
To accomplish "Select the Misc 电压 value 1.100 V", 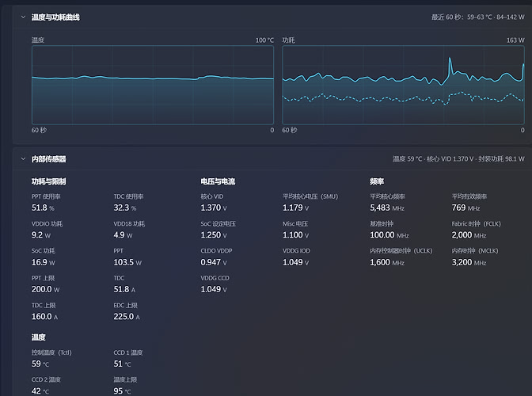I will (x=296, y=234).
